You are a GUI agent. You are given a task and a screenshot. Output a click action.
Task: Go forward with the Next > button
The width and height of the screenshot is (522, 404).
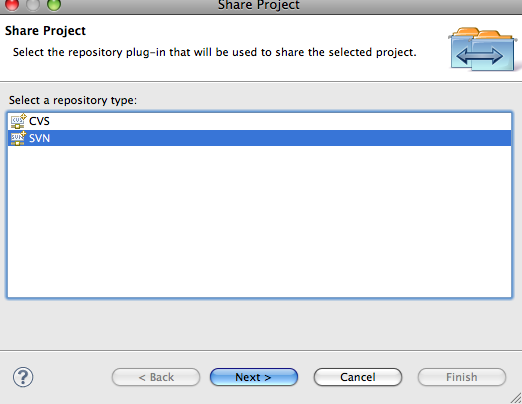(254, 377)
